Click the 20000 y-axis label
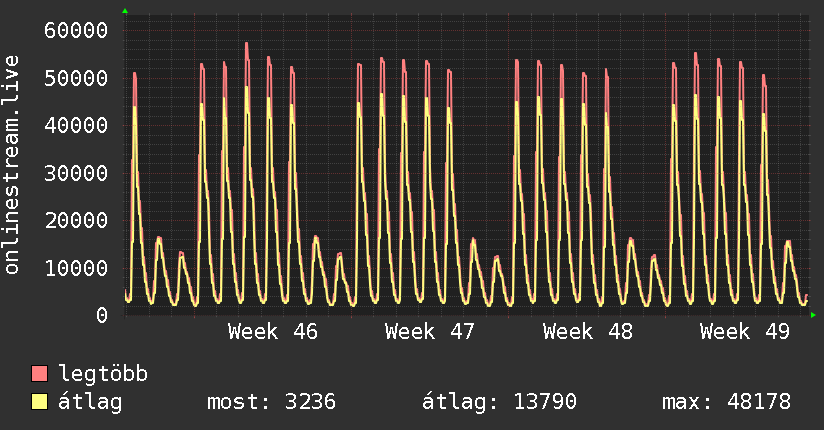824x430 pixels. pyautogui.click(x=76, y=220)
